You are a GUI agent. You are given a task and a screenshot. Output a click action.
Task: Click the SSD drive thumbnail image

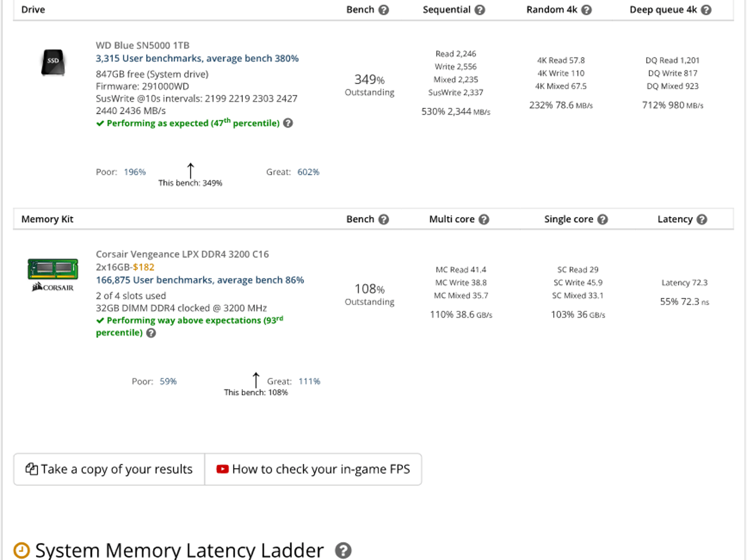pyautogui.click(x=53, y=62)
